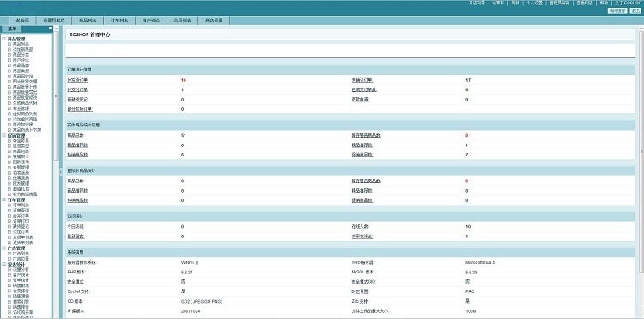Open 标签管理 in the sidebar
The image size is (644, 319).
point(21,108)
